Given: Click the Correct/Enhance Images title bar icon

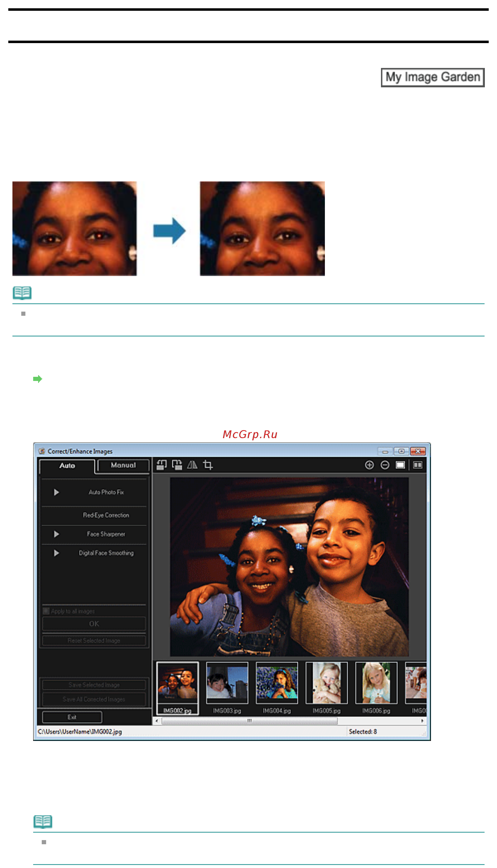Looking at the screenshot, I should pyautogui.click(x=42, y=451).
